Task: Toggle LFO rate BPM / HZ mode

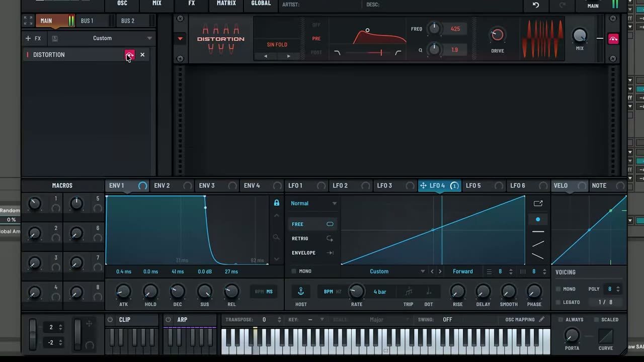Action: point(333,292)
